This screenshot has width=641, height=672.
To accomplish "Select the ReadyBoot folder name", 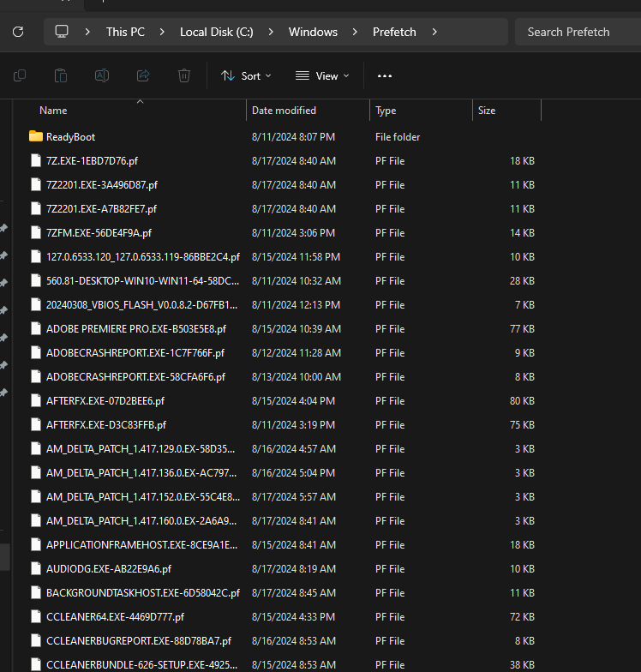I will pos(70,137).
